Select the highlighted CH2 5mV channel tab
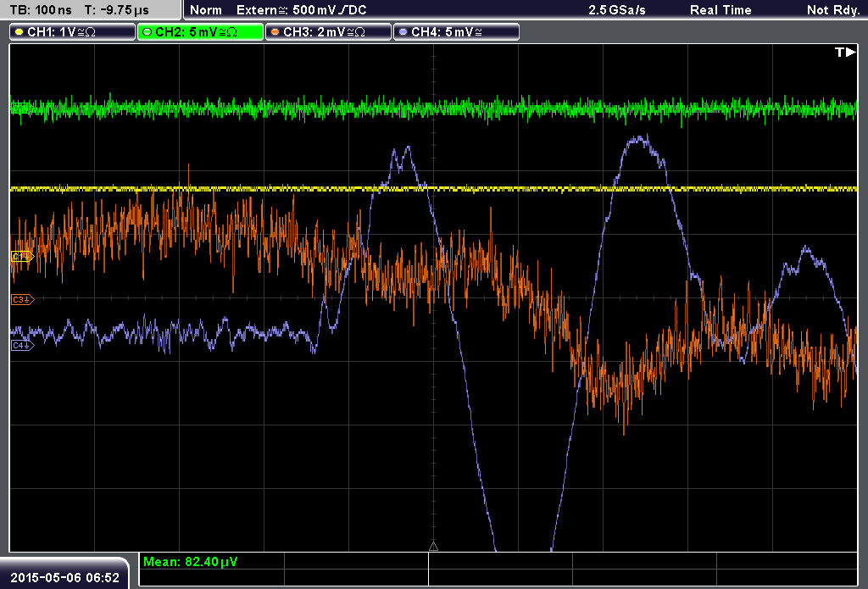Screen dimensions: 868x589 200,32
